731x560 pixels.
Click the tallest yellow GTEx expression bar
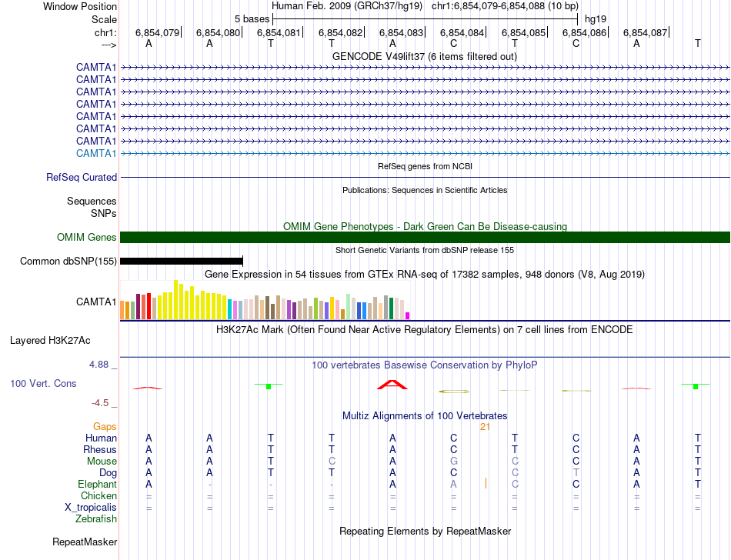[175, 299]
